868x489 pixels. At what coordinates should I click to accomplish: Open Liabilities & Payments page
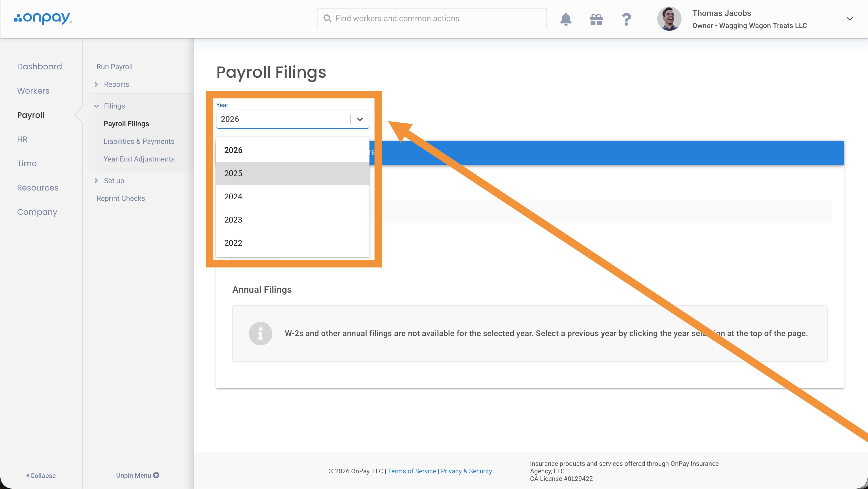click(139, 141)
